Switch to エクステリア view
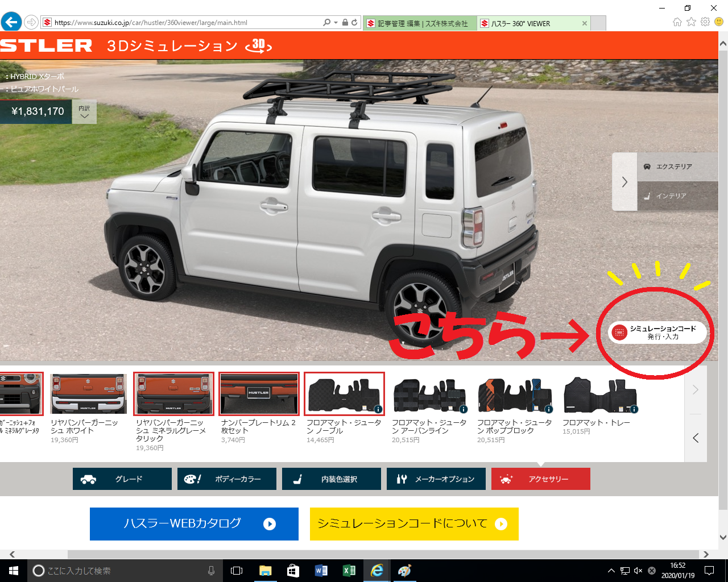Screen dimensions: 728x582 pos(677,167)
